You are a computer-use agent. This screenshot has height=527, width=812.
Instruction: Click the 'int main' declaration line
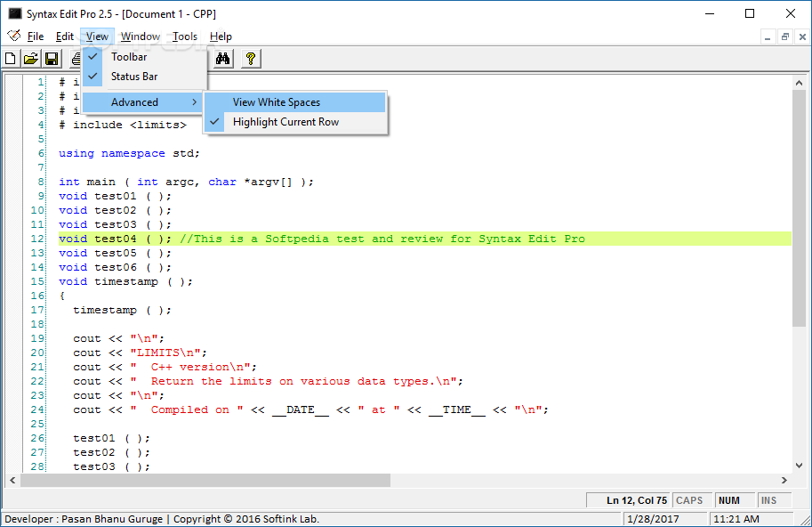[x=186, y=182]
